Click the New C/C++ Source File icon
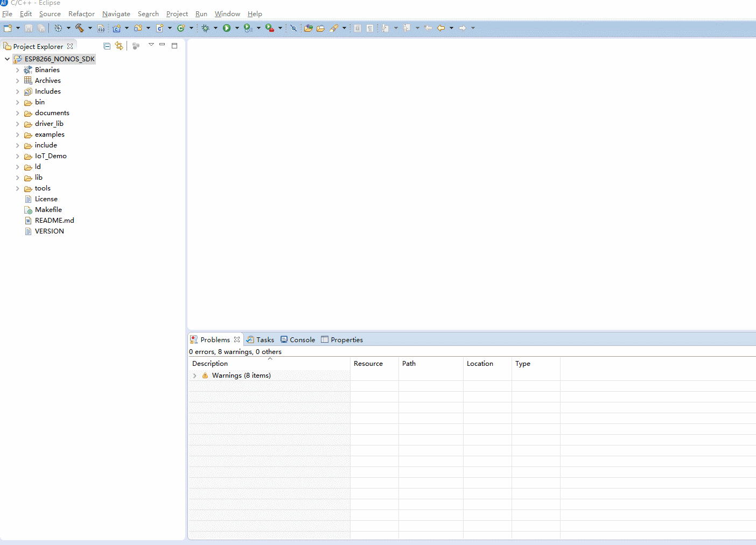756x545 pixels. pos(159,28)
